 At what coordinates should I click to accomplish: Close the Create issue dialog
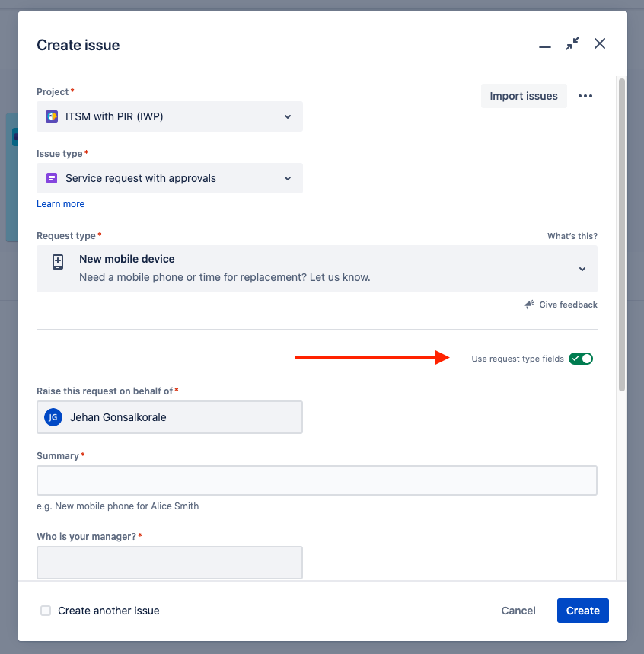(600, 43)
